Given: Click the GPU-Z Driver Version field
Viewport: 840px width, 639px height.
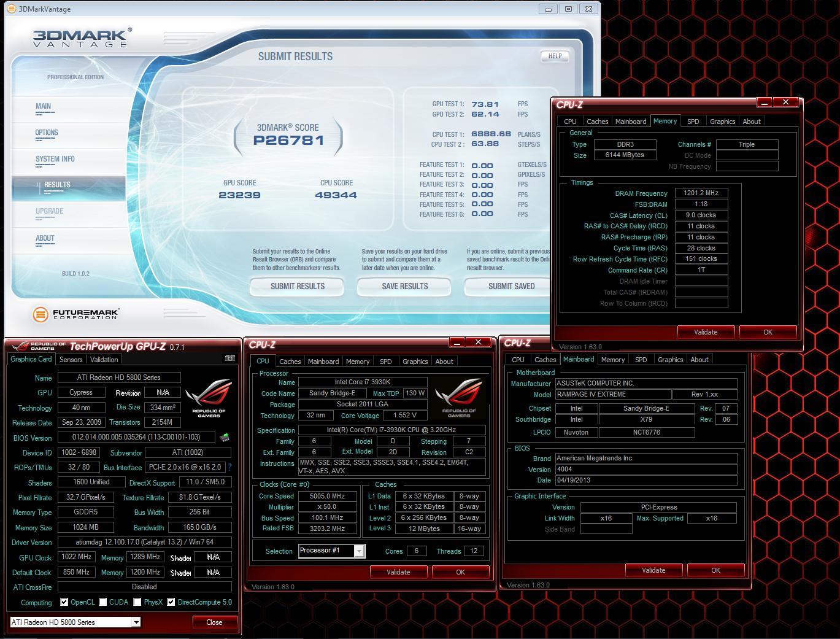Looking at the screenshot, I should (x=144, y=542).
